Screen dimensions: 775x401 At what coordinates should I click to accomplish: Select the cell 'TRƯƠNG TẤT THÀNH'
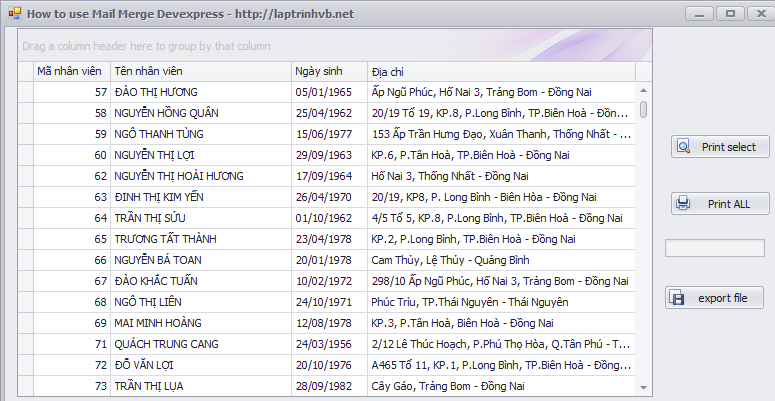pyautogui.click(x=201, y=239)
